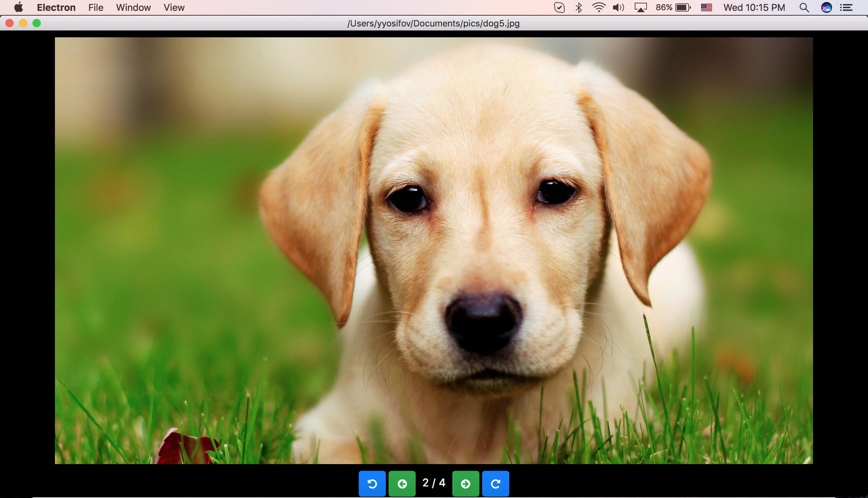Click the 2 / 4 image counter

433,484
